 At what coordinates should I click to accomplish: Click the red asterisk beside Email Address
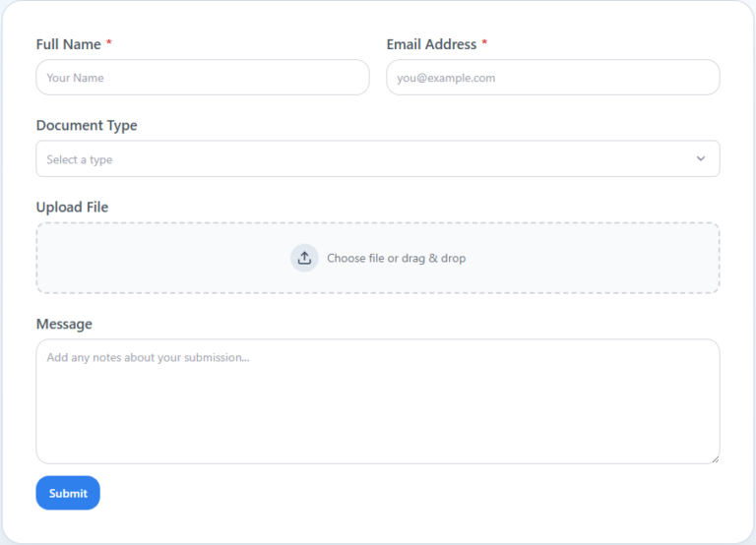pyautogui.click(x=484, y=43)
